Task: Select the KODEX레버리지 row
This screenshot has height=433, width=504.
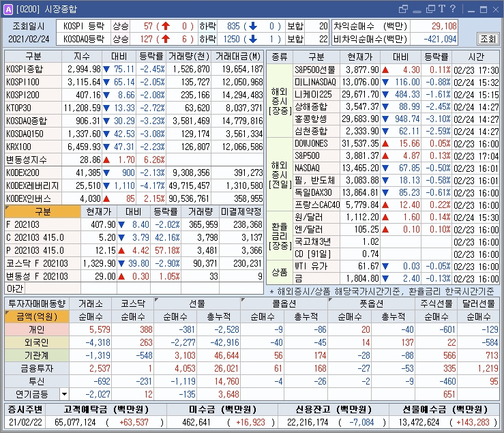Action: 134,185
